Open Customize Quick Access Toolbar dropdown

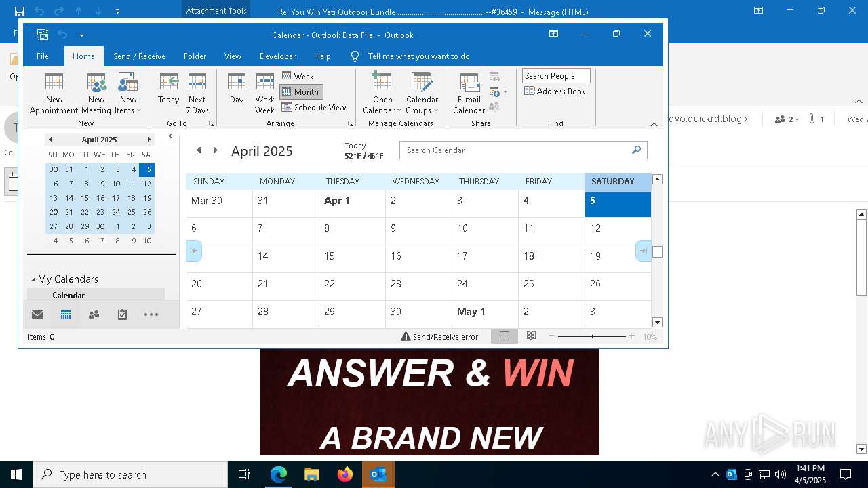[81, 34]
